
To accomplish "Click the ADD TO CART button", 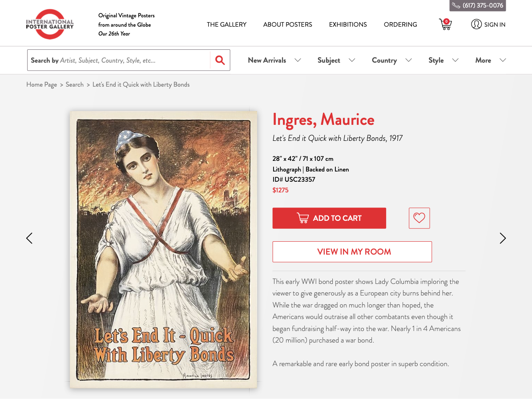I will click(x=329, y=218).
